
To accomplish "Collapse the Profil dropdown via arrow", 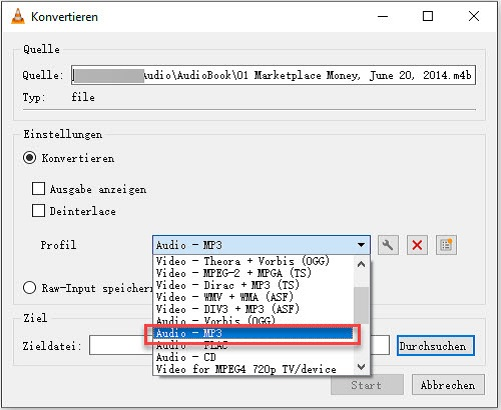I will (x=361, y=245).
